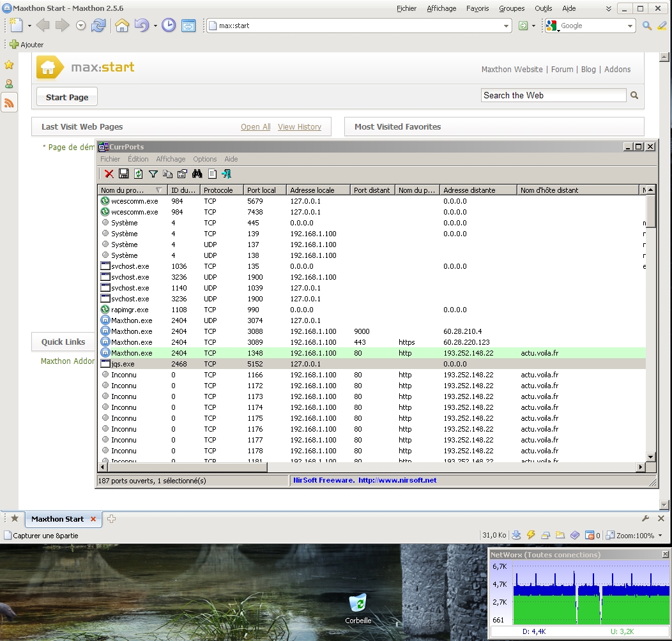Select the jqs.exe row
672x641 pixels.
pos(372,364)
